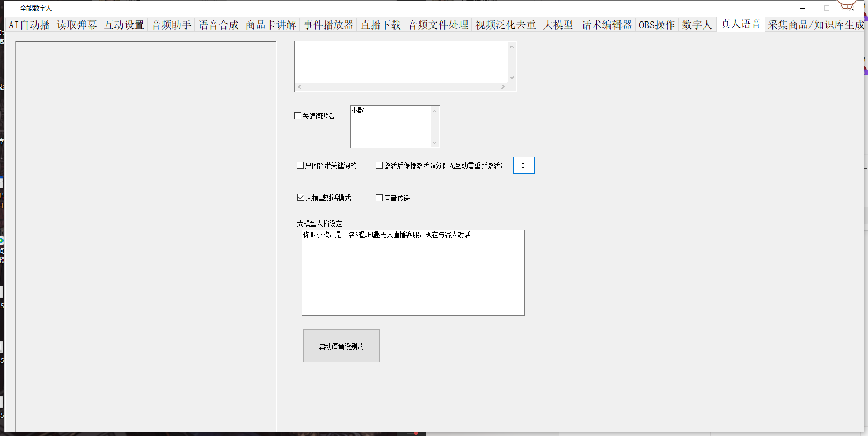The width and height of the screenshot is (868, 436).
Task: Click the 启动语音设别端 button
Action: pyautogui.click(x=341, y=346)
